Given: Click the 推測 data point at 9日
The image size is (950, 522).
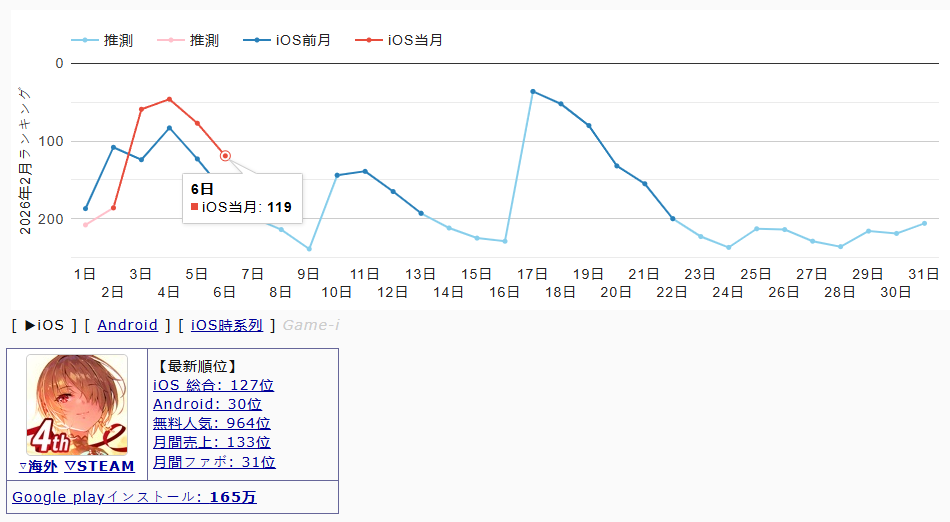Looking at the screenshot, I should pos(309,249).
